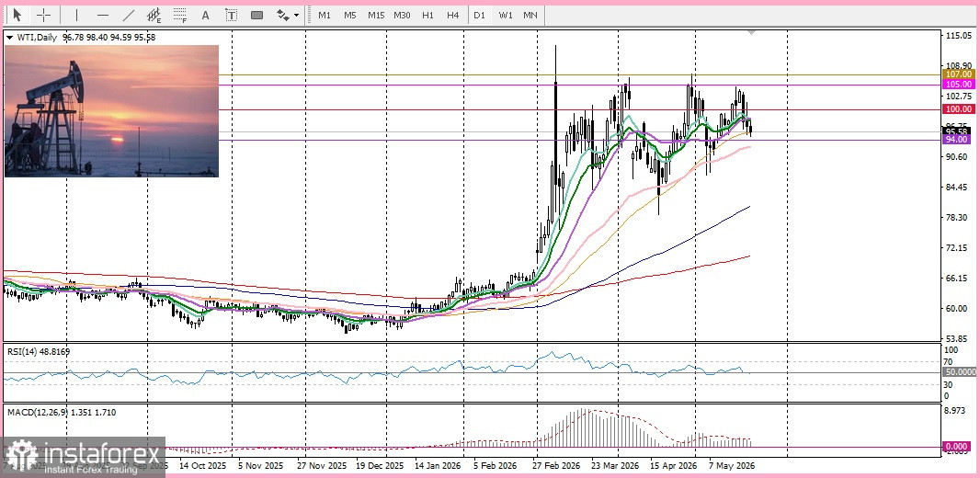Click the 72.15 price scale value
This screenshot has height=478, width=980.
pyautogui.click(x=957, y=248)
